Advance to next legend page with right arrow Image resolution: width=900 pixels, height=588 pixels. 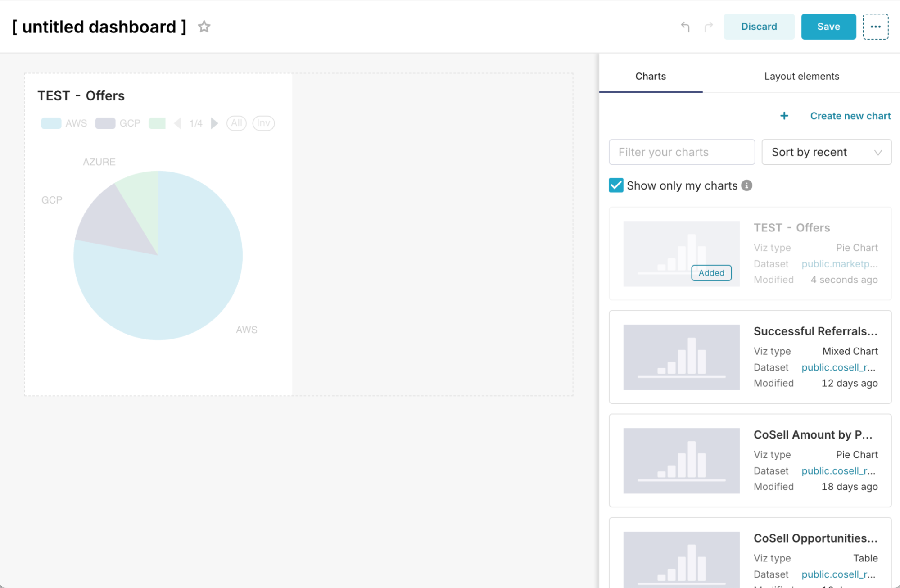[x=215, y=123]
